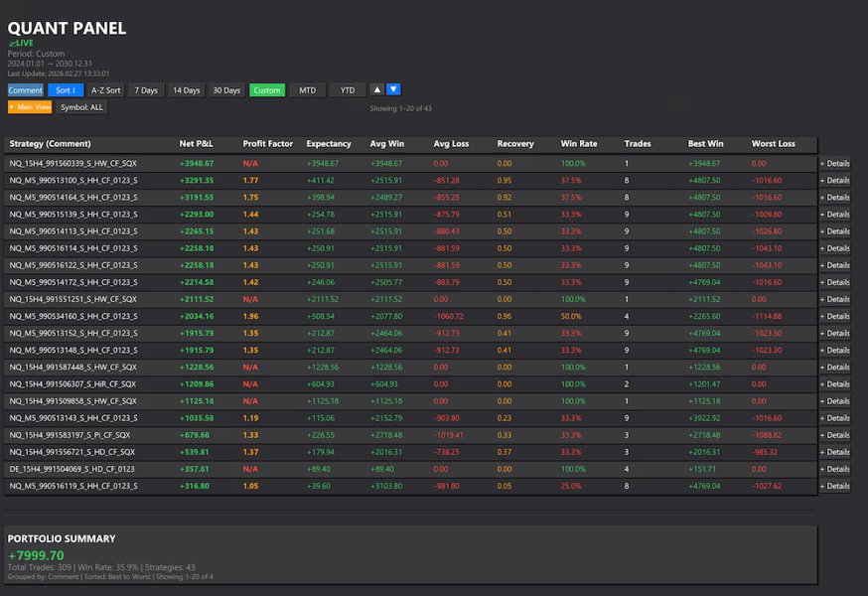This screenshot has width=868, height=596.
Task: Open the Sort dropdown next to Comment
Action: pyautogui.click(x=66, y=89)
